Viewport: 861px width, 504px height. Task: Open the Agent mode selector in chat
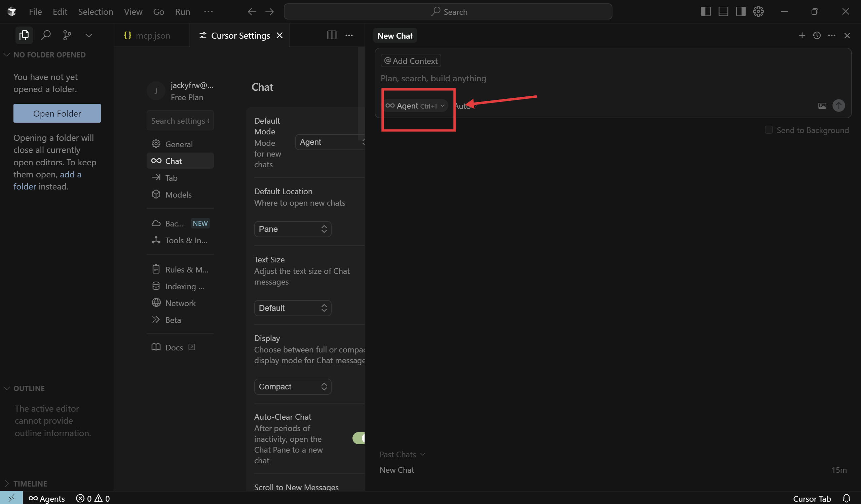(x=415, y=106)
